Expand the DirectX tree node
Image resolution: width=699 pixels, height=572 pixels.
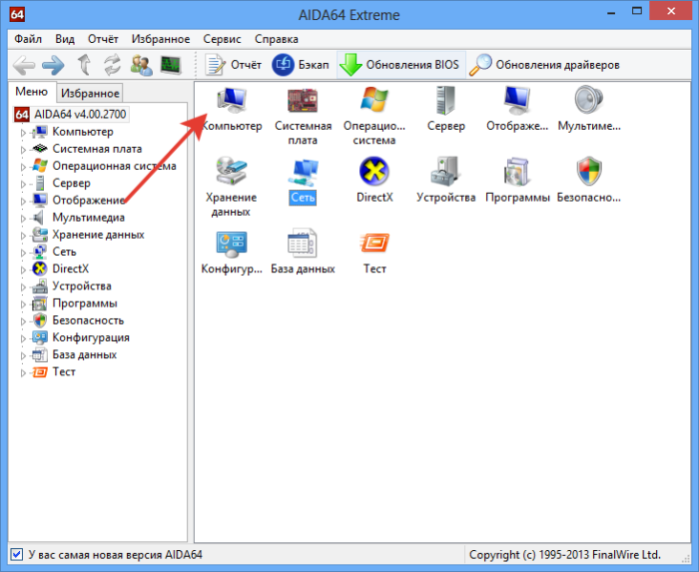(x=23, y=269)
